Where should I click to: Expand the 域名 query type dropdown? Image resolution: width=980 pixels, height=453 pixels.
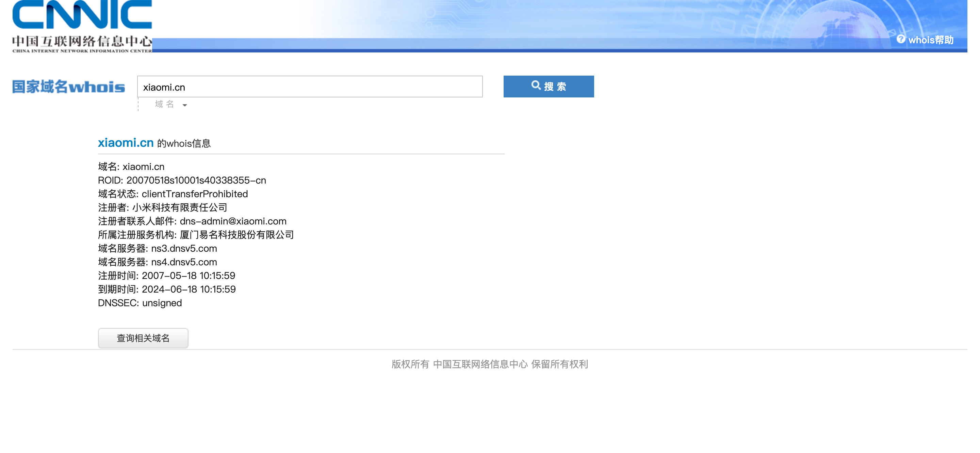pyautogui.click(x=170, y=104)
